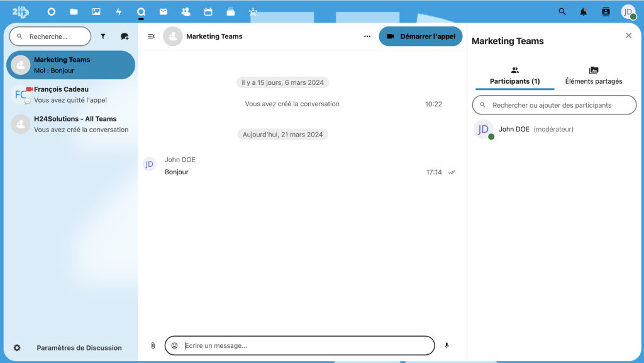
Task: Switch to the Éléments partagés tab
Action: coord(593,76)
